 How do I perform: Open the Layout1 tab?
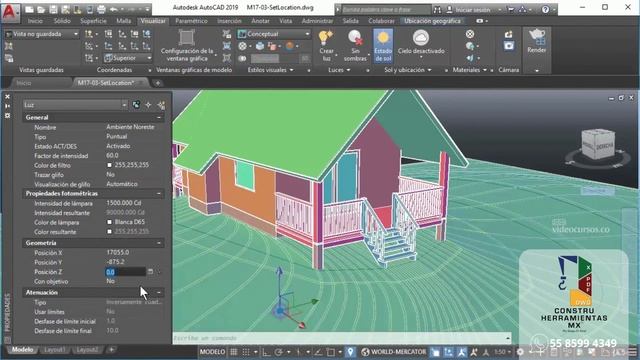pos(54,350)
